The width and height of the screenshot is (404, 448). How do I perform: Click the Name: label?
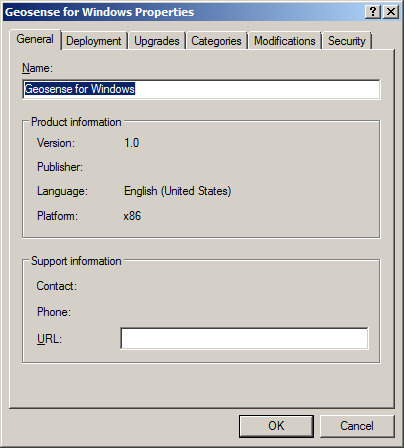pos(37,68)
